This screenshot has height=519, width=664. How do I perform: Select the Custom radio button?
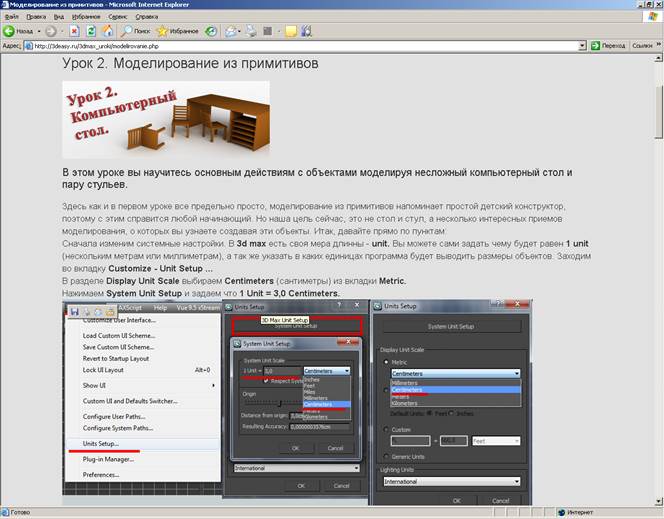click(x=386, y=430)
